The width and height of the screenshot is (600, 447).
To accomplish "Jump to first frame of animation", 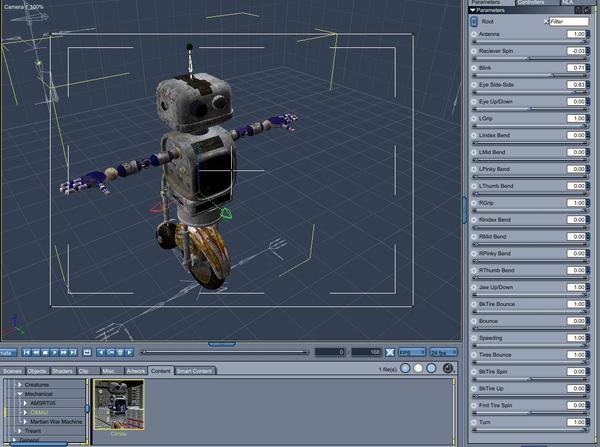I will [x=26, y=352].
